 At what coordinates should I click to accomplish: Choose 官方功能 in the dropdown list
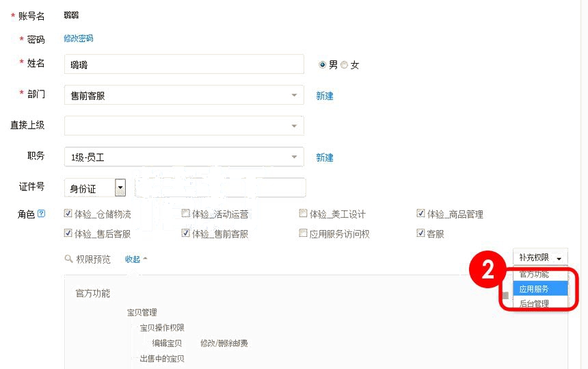(x=540, y=275)
